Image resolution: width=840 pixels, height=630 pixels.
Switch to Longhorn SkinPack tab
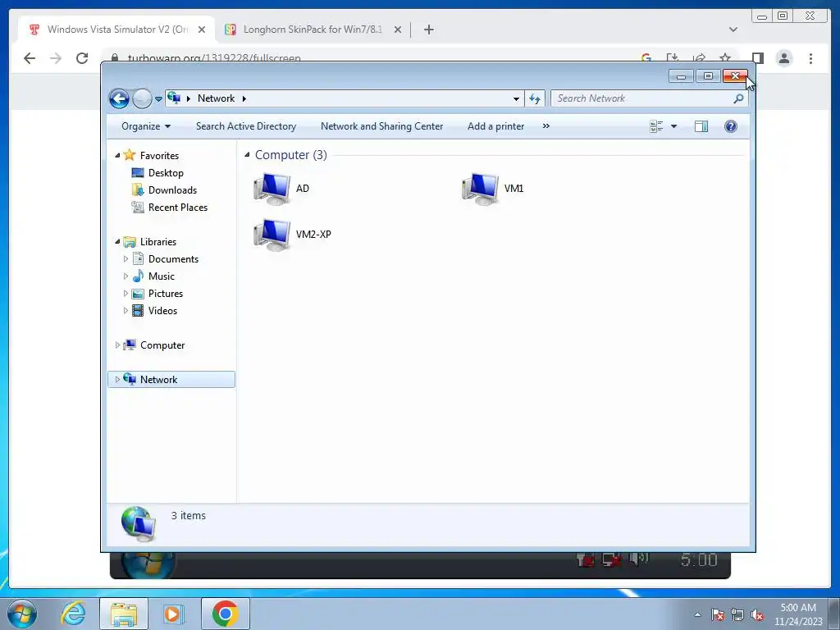pos(311,30)
